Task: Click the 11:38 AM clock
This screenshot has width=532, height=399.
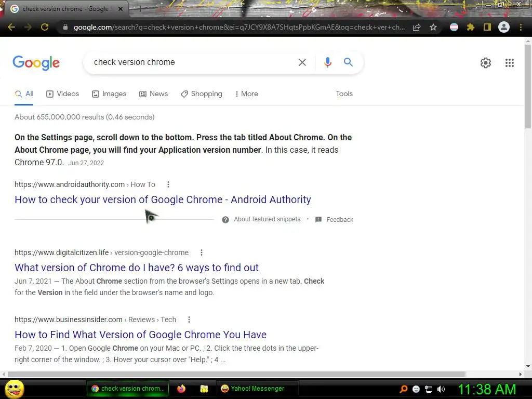Action: [487, 389]
